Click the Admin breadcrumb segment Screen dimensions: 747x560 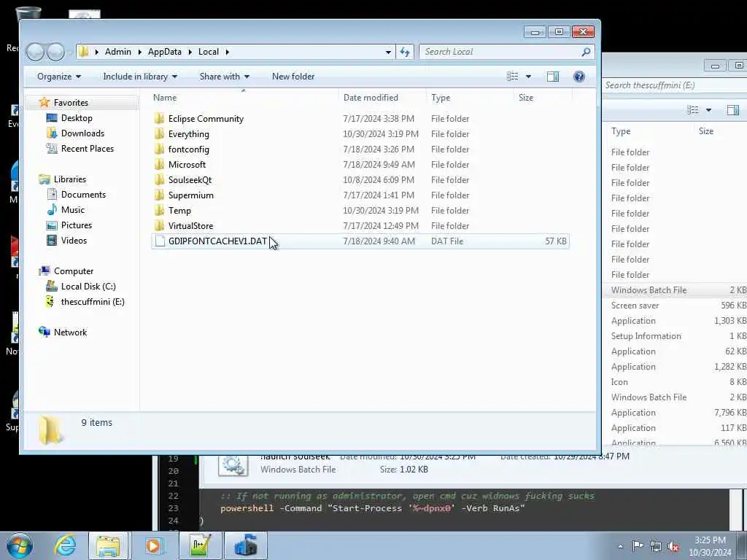coord(117,52)
